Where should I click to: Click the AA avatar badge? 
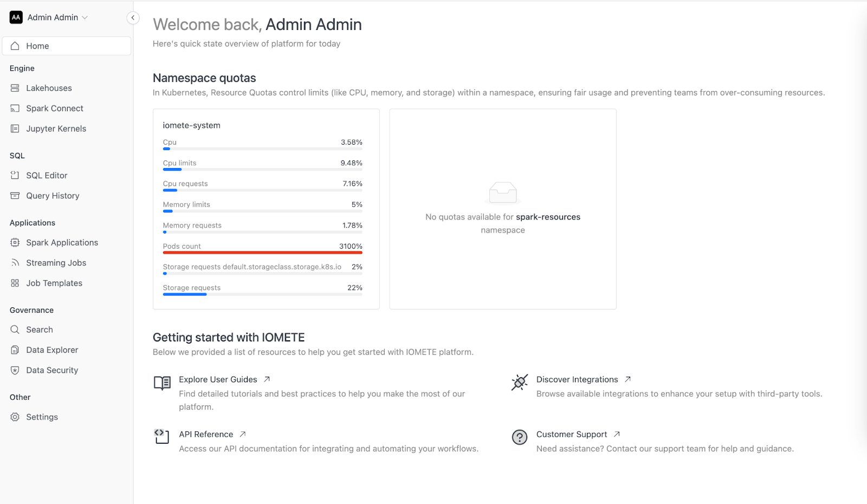16,17
